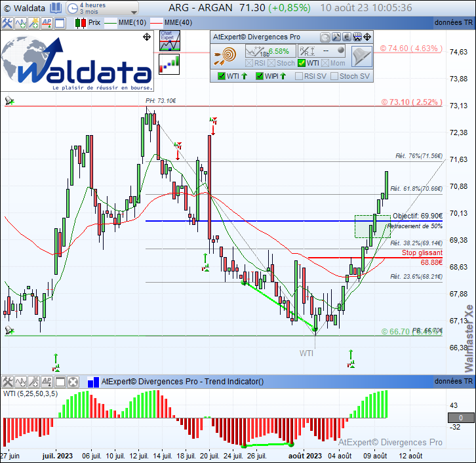Click the alert bell on 73.10 red line
The height and width of the screenshot is (463, 476).
coord(9,100)
